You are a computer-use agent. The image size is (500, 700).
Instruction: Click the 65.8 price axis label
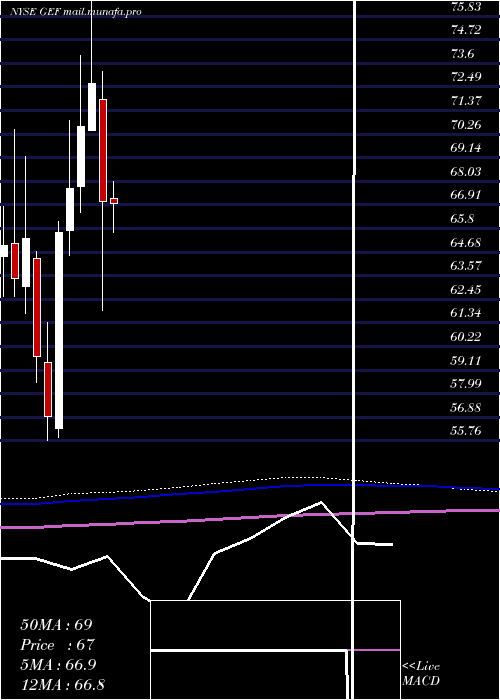point(462,219)
